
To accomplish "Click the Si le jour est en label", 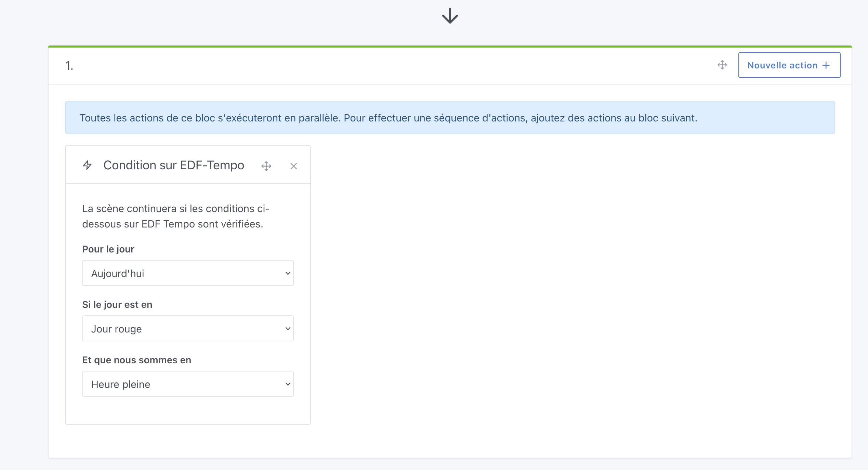I will pyautogui.click(x=117, y=304).
